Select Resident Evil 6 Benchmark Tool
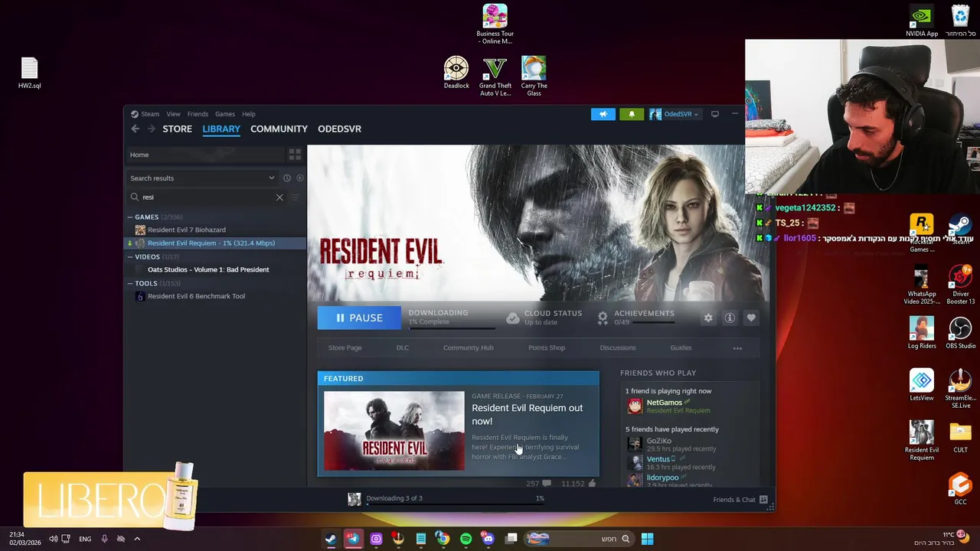Viewport: 980px width, 551px height. (x=196, y=296)
